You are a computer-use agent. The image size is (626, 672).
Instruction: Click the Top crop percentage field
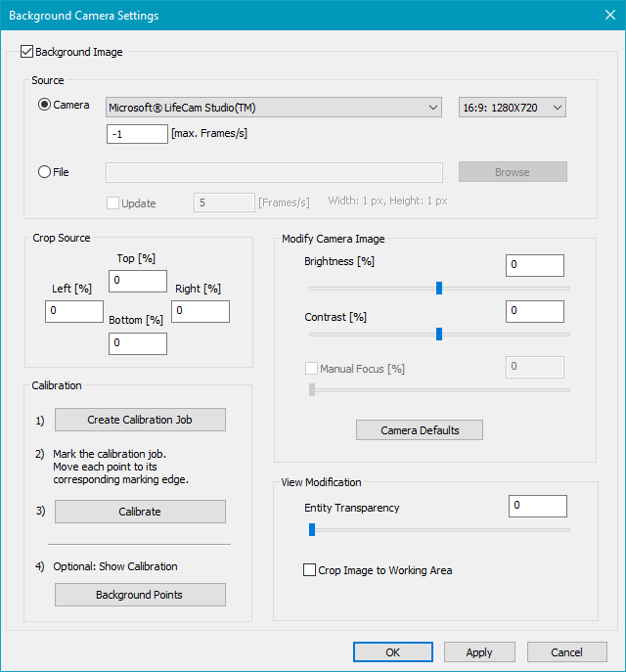pyautogui.click(x=137, y=281)
